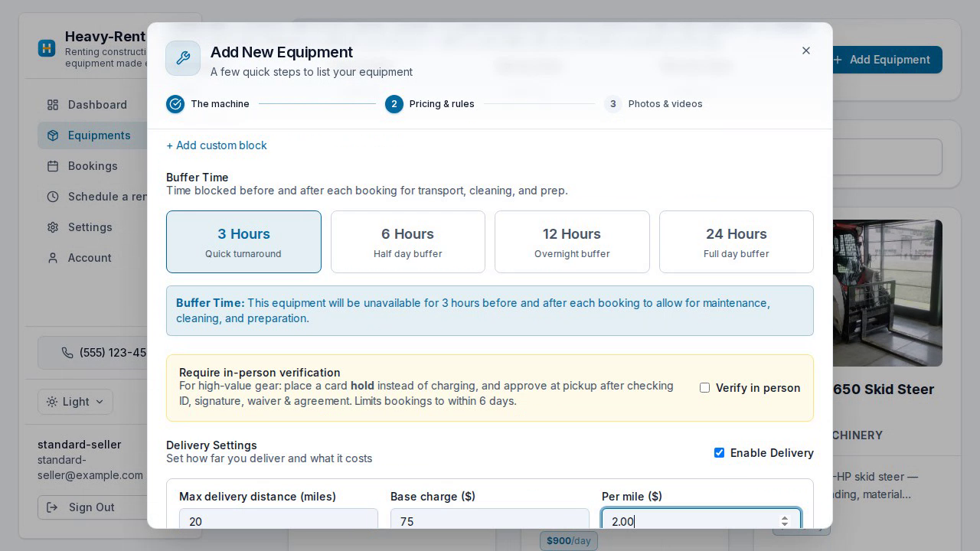
Task: Select the 3 Hours quick turnaround buffer
Action: coord(243,242)
